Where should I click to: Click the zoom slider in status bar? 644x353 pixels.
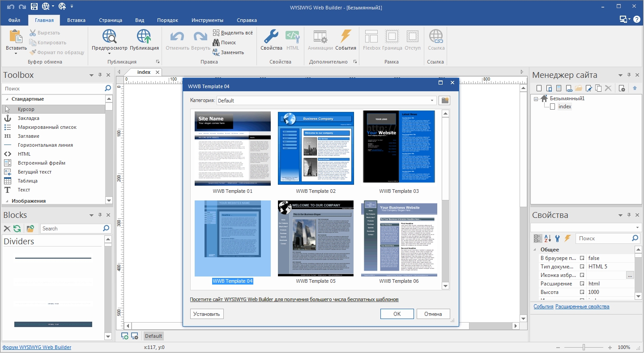(x=584, y=348)
